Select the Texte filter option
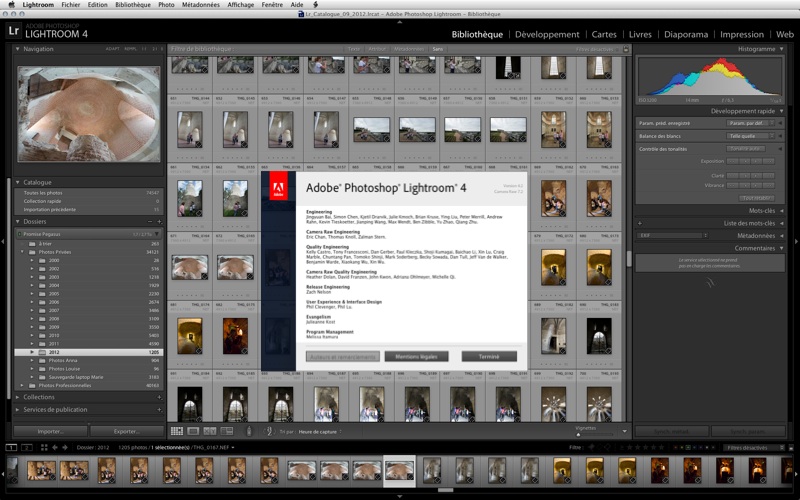Viewport: 800px width, 500px height. coord(354,49)
